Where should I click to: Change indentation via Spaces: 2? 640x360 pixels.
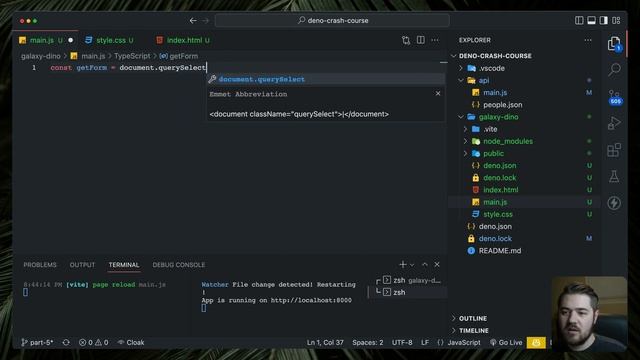click(x=368, y=342)
